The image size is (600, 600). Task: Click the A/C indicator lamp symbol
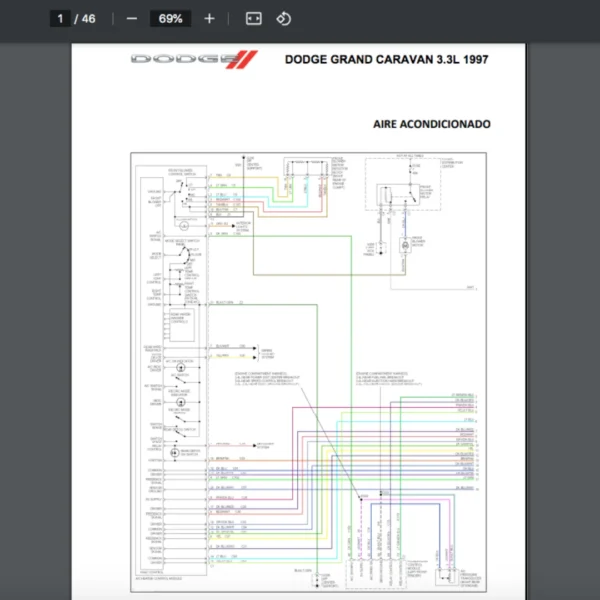click(180, 368)
